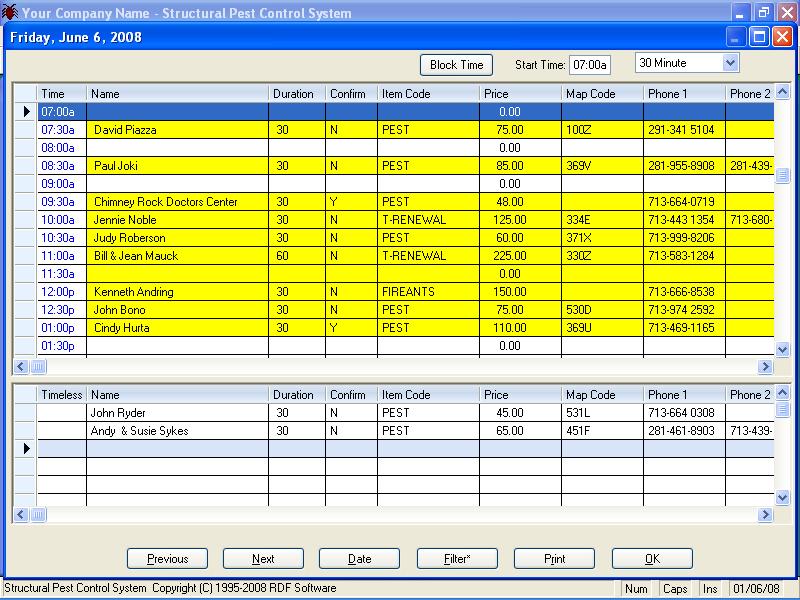Open the Date picker button
The width and height of the screenshot is (800, 600).
(x=359, y=559)
